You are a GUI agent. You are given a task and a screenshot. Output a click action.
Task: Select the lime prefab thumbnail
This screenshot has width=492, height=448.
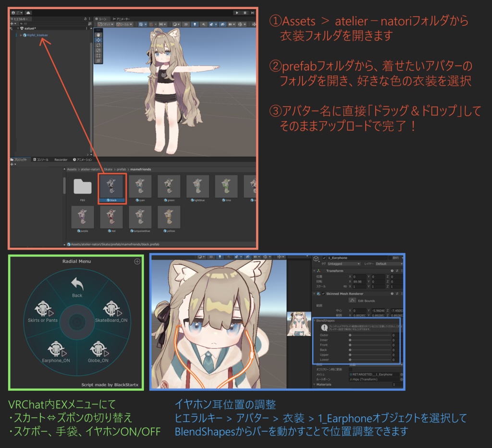(x=226, y=186)
